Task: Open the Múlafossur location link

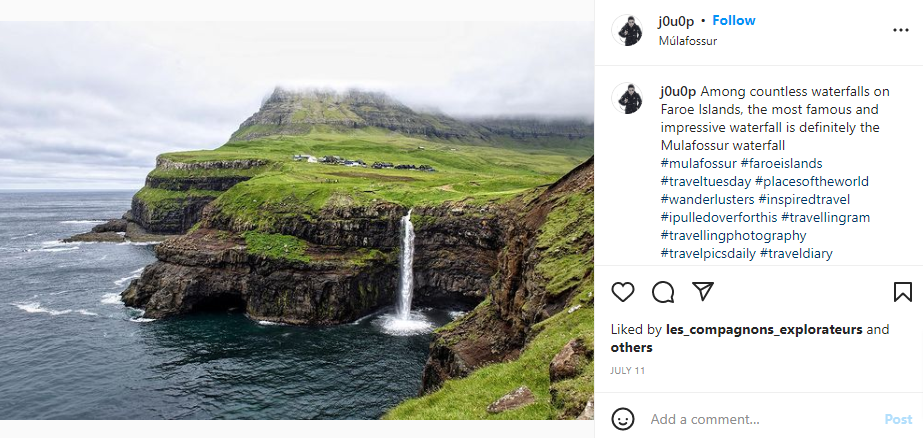Action: [x=688, y=41]
